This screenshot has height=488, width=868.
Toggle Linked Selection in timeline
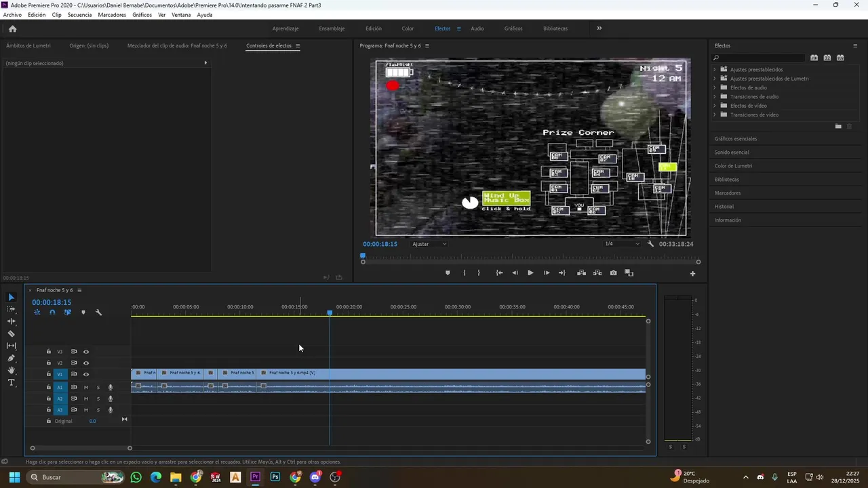(67, 312)
